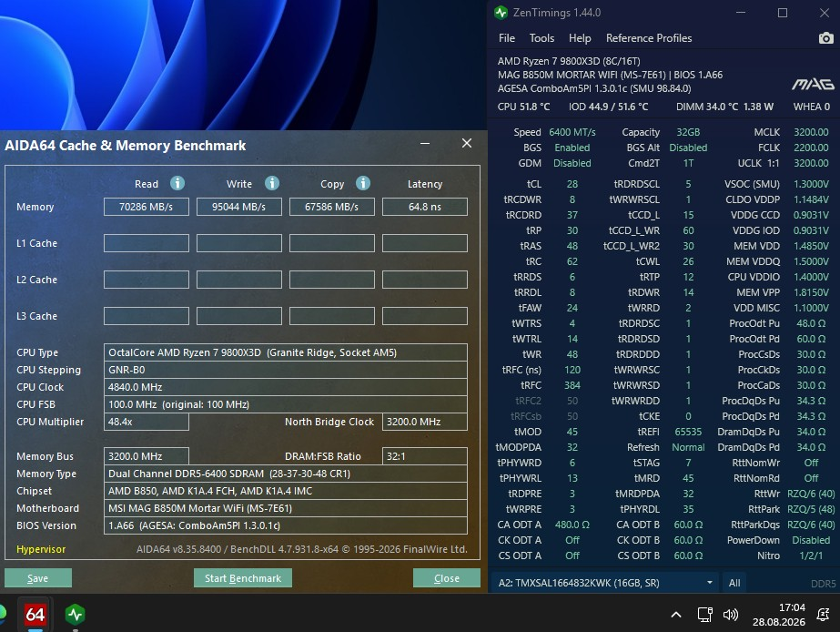Image resolution: width=840 pixels, height=632 pixels.
Task: Click tCL value 28
Action: click(x=572, y=184)
